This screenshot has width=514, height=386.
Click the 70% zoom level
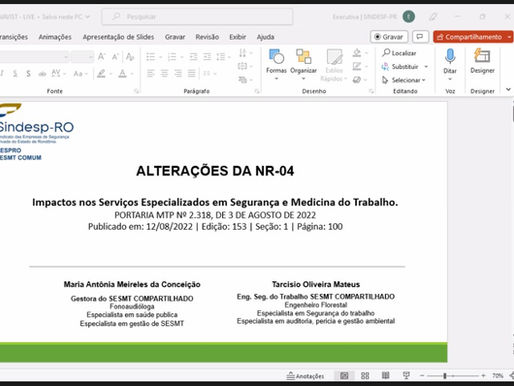pos(497,376)
